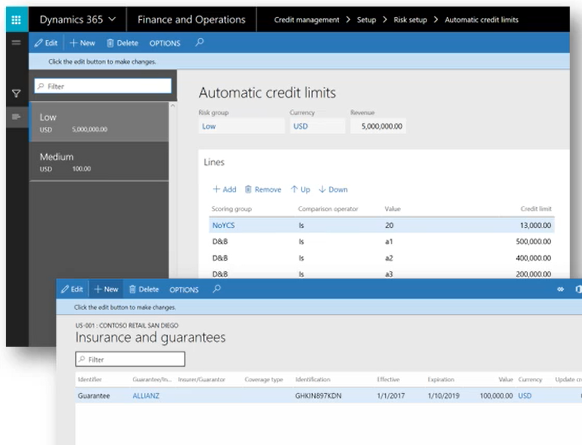Sort by Comparison operator column header
The width and height of the screenshot is (582, 445).
[328, 209]
